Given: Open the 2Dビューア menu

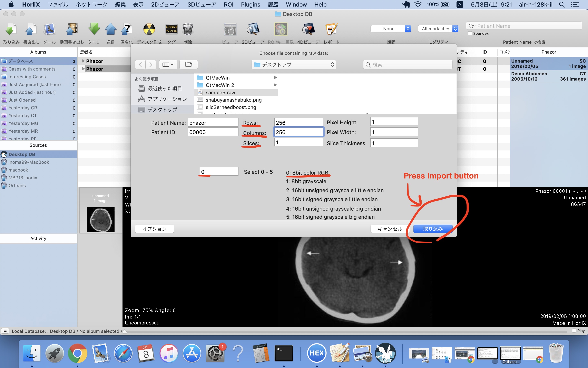Looking at the screenshot, I should (165, 4).
